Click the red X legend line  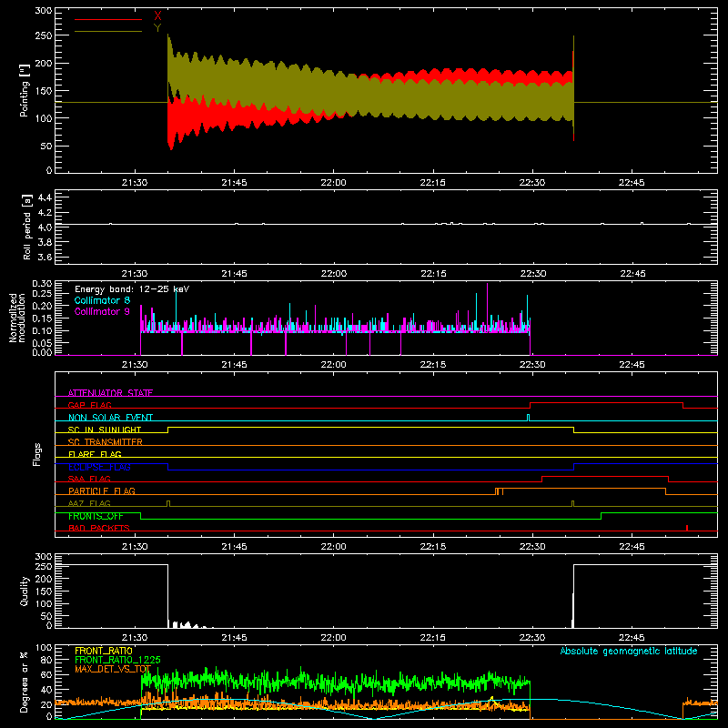point(108,19)
